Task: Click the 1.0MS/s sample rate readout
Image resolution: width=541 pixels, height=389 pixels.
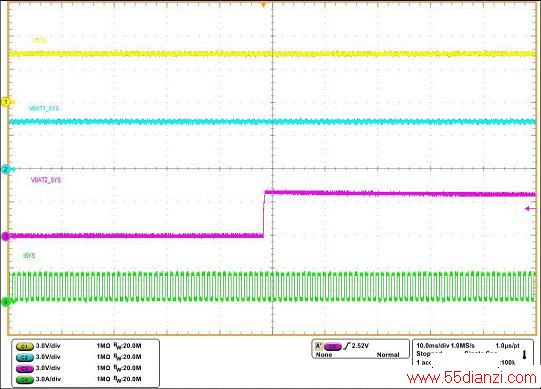Action: (x=463, y=346)
